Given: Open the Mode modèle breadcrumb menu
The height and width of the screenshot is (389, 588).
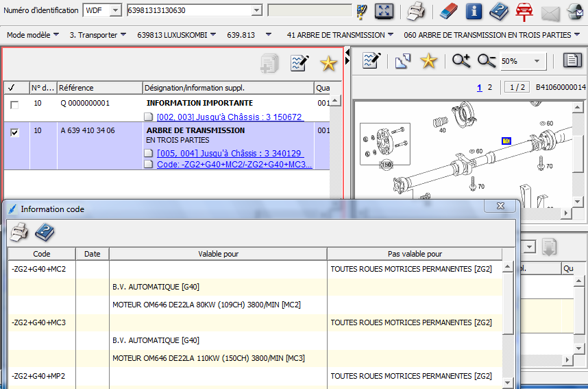Looking at the screenshot, I should tap(32, 35).
